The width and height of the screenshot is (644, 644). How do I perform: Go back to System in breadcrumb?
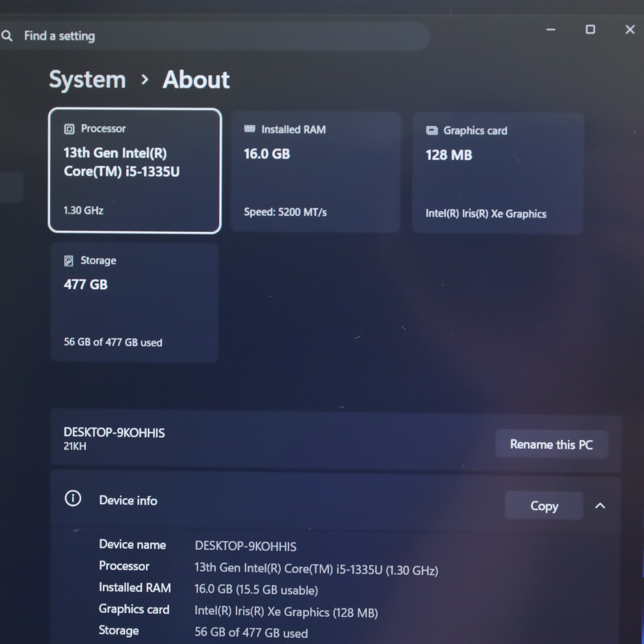(87, 80)
